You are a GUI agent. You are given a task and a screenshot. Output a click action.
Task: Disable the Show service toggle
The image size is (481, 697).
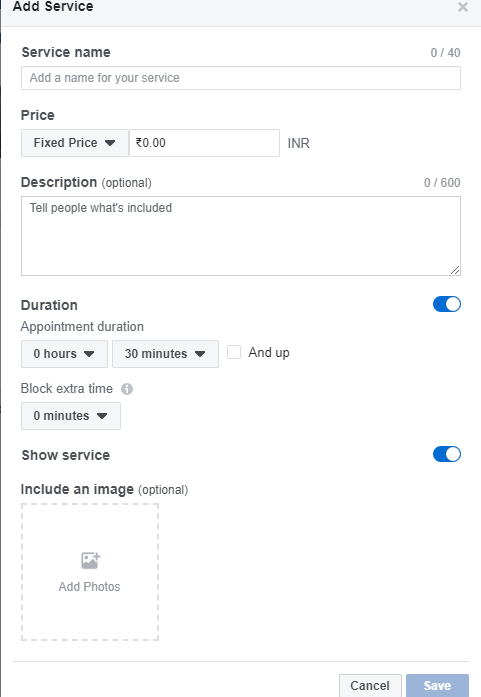tap(447, 454)
